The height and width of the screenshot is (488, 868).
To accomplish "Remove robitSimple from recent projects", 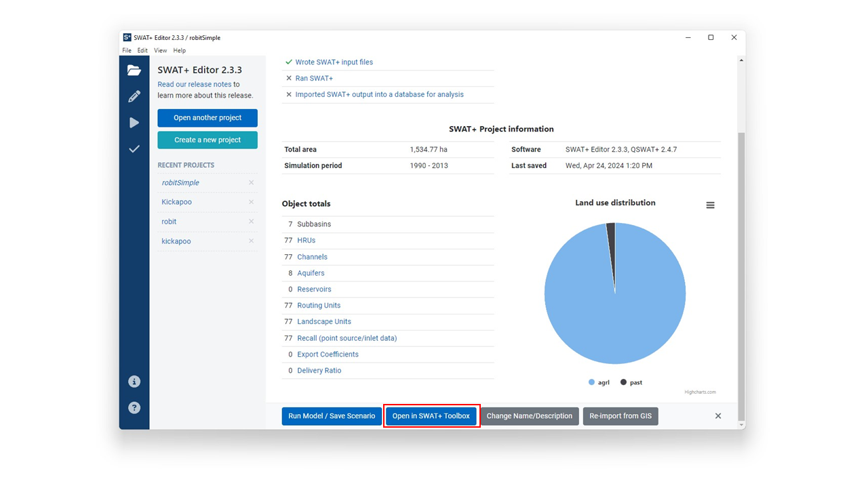I will pos(251,183).
